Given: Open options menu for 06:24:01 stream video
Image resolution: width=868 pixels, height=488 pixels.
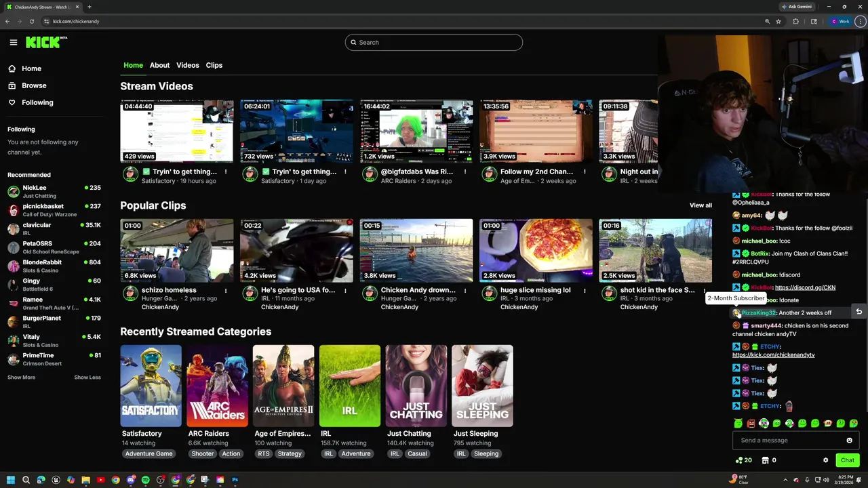Looking at the screenshot, I should [345, 171].
